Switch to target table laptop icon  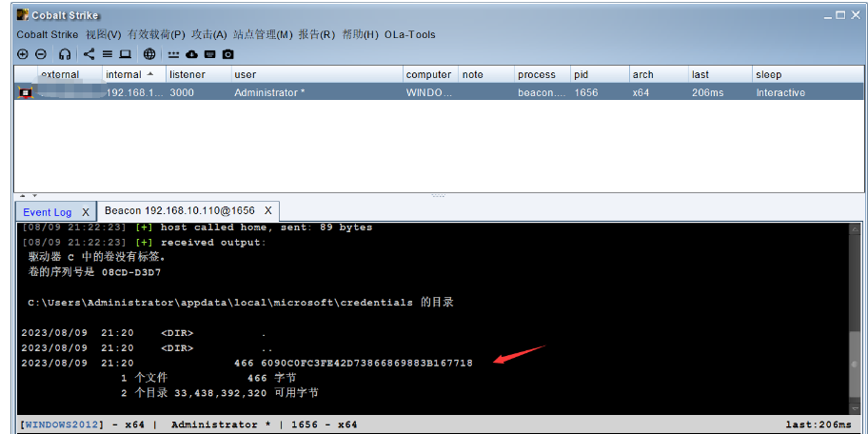click(x=126, y=54)
